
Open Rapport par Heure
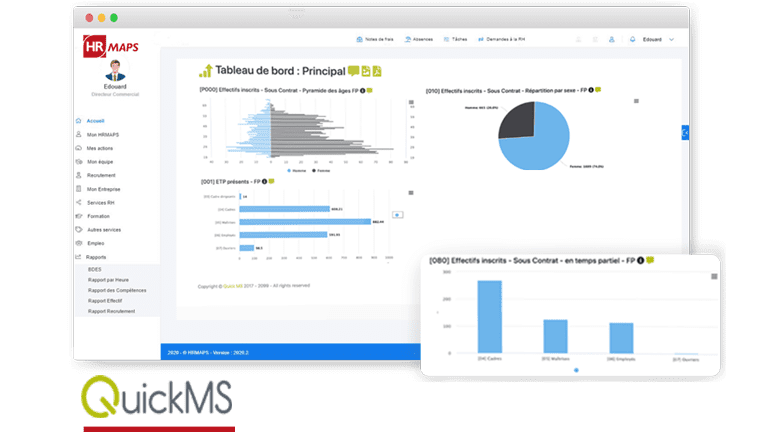click(x=108, y=280)
